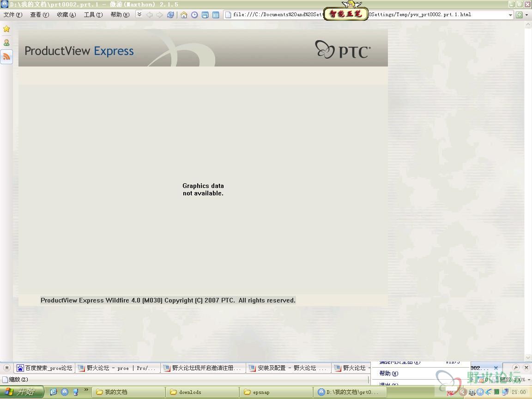The width and height of the screenshot is (532, 399).
Task: Launch Maxthon from quick launch
Action: tap(65, 392)
